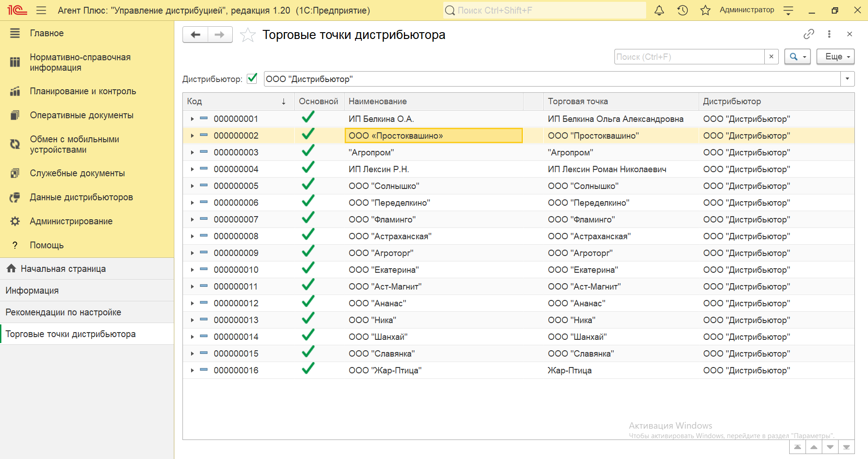
Task: Get link to the form icon
Action: pos(809,34)
